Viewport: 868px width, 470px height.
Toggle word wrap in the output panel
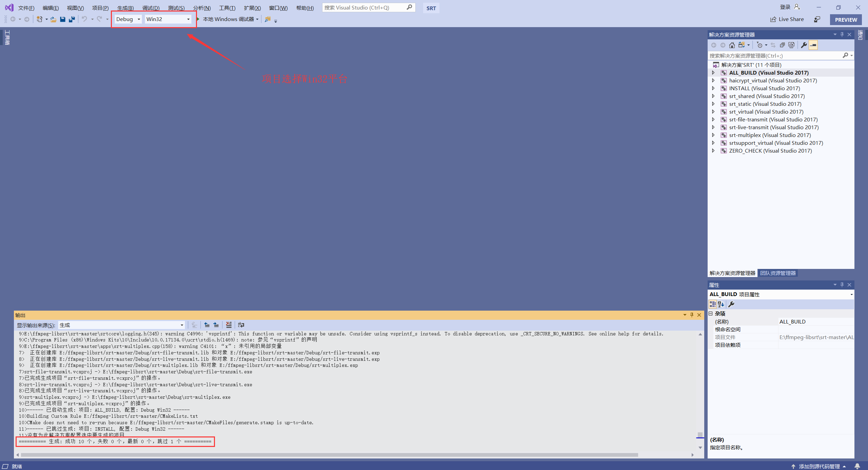(241, 325)
